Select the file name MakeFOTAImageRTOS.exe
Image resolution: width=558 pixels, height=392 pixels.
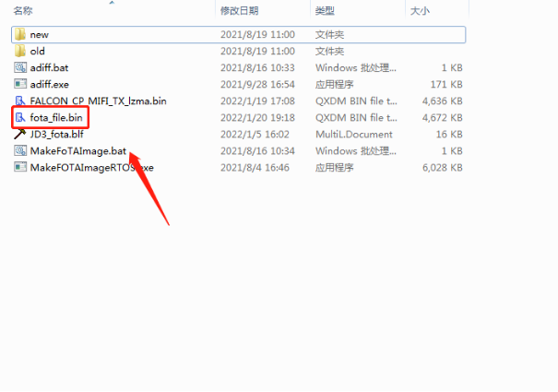[92, 167]
